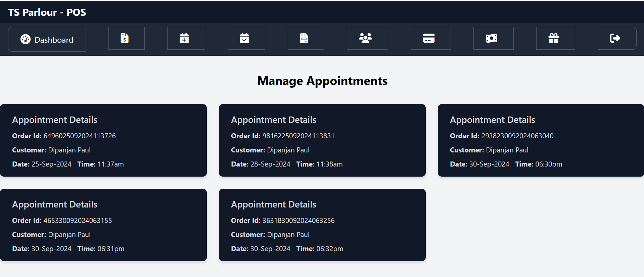
Task: Click the time 06:31pm
Action: click(111, 249)
